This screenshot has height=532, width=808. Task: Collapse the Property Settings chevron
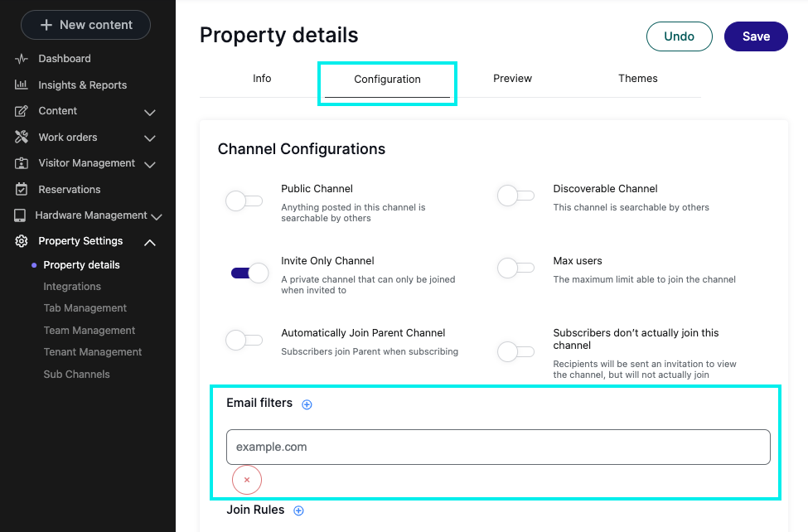150,242
